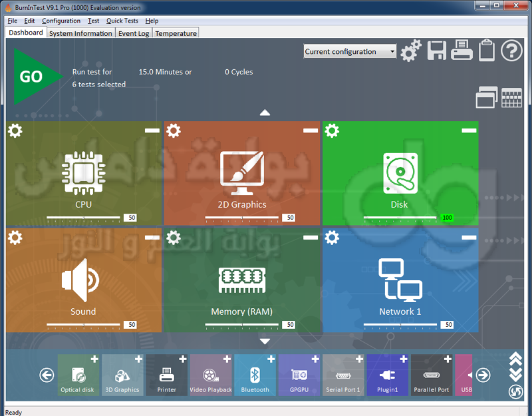Click the Disk hard drive icon
Screen dimensions: 532x416
[400, 173]
